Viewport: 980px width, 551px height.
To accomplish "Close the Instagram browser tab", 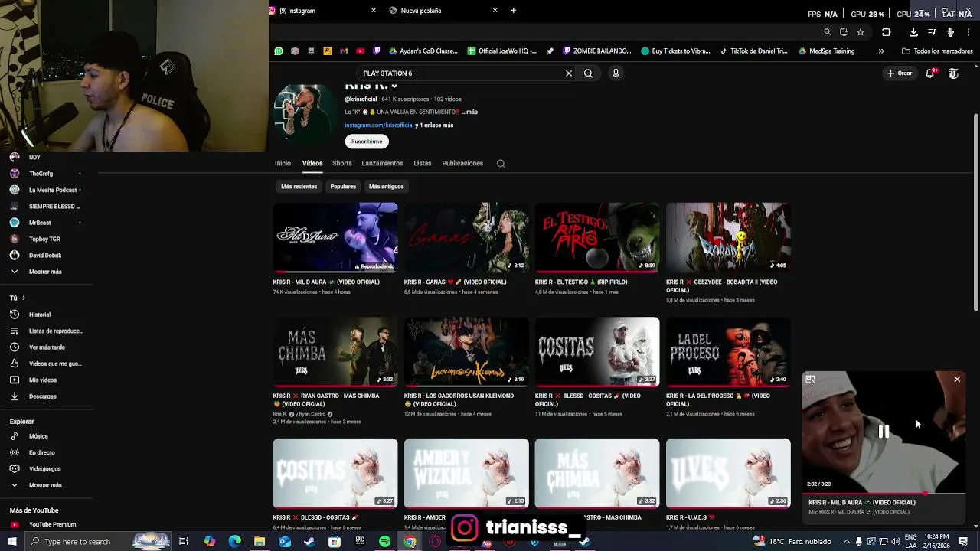I will click(x=374, y=11).
